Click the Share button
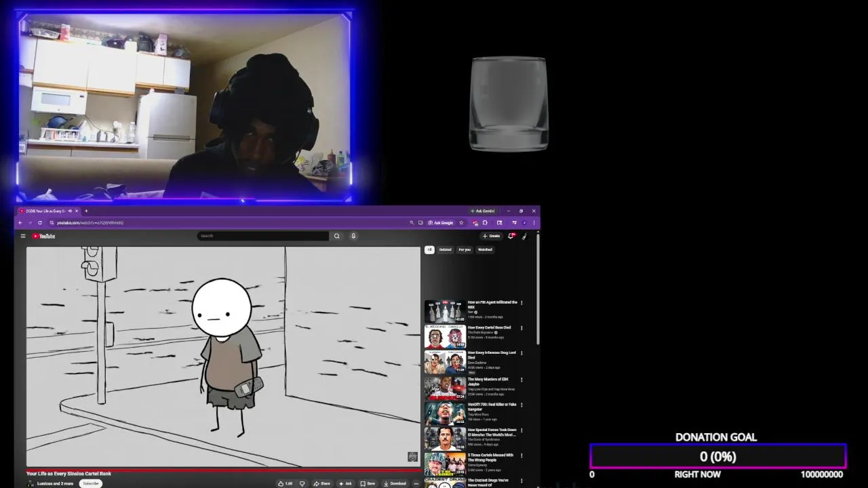This screenshot has height=488, width=868. (x=322, y=483)
